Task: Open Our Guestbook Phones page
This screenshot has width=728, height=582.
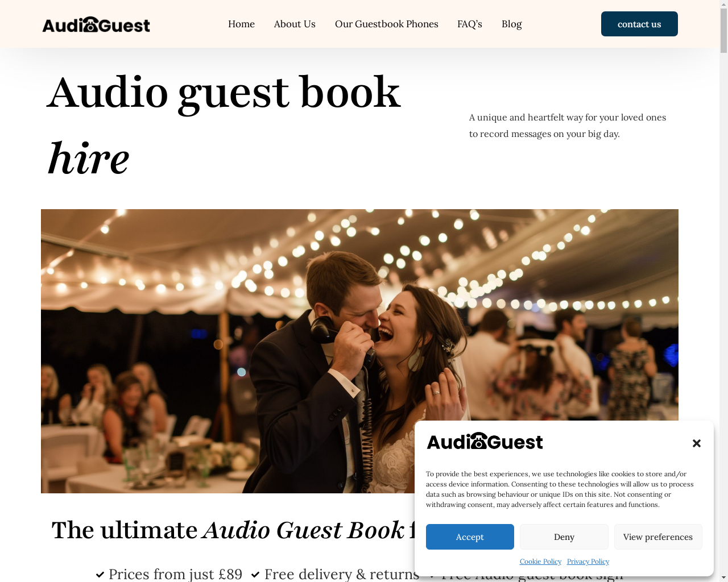Action: pos(387,24)
